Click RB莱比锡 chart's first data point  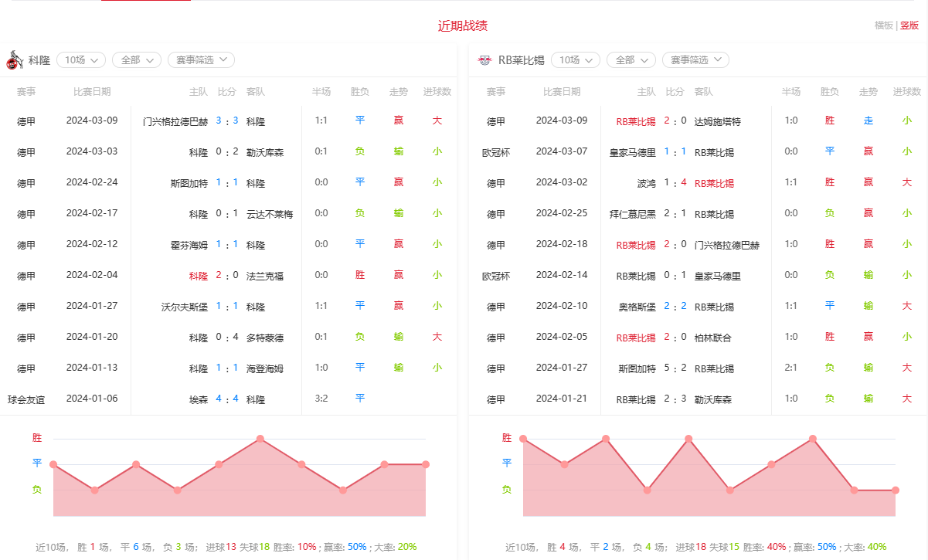click(524, 439)
